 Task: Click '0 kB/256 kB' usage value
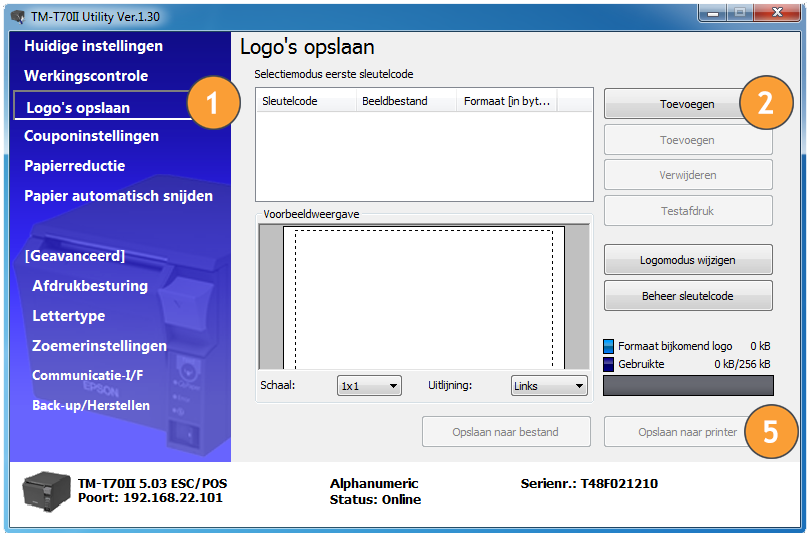click(x=742, y=364)
